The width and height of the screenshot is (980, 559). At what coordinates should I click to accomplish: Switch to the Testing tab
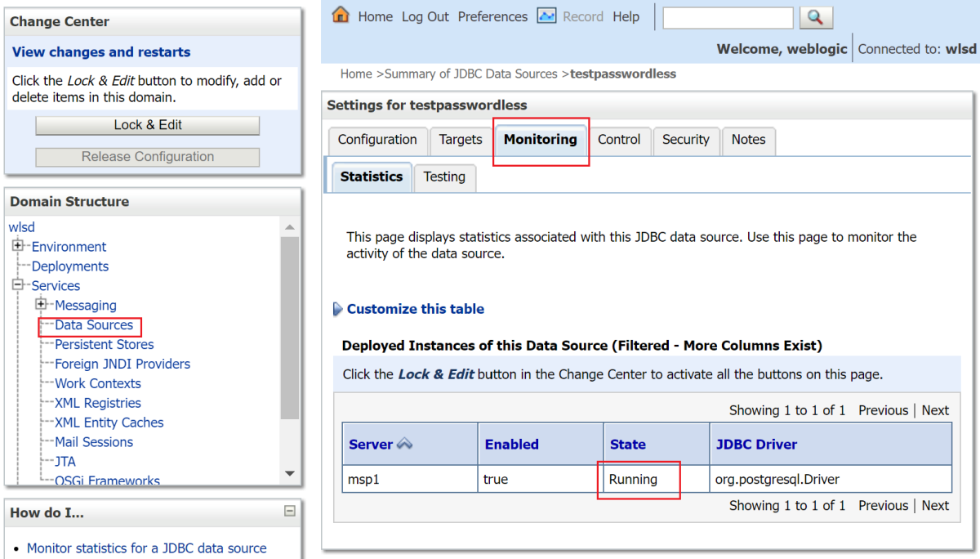pos(444,177)
